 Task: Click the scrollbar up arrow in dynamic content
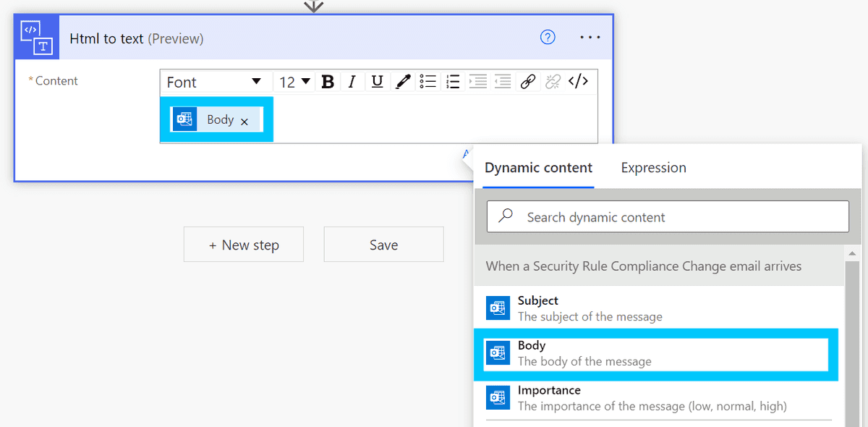point(852,253)
